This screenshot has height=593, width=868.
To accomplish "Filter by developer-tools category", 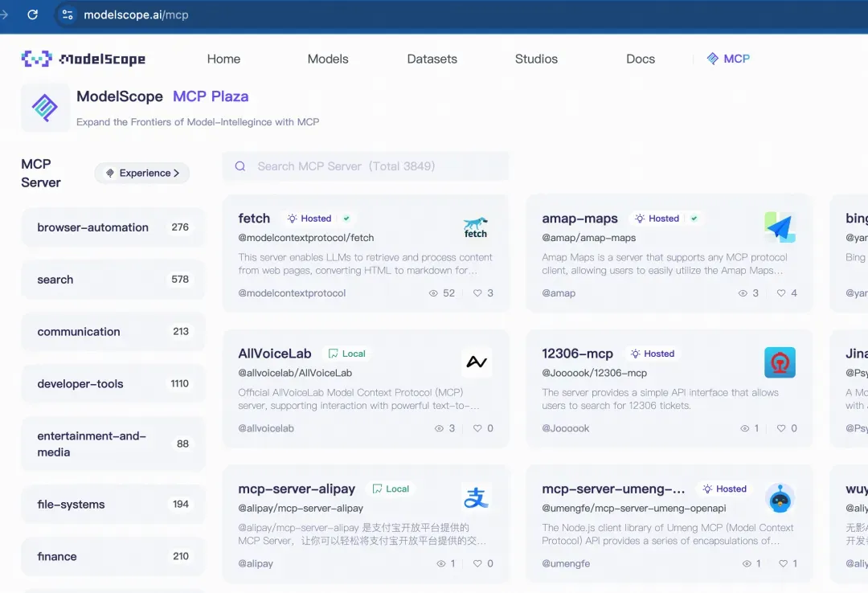I will [x=113, y=383].
